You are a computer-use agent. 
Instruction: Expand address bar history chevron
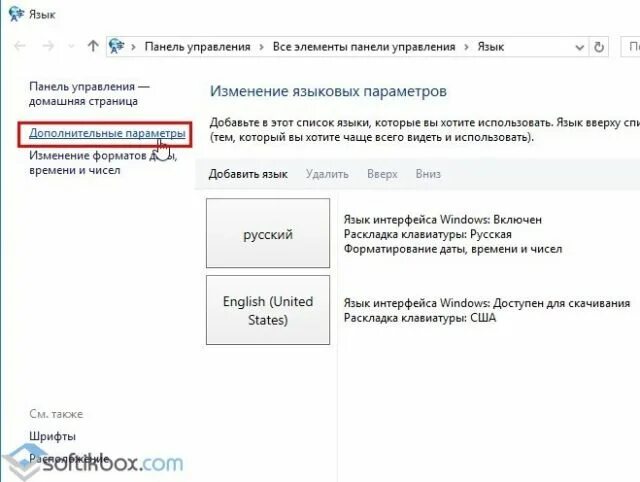(579, 47)
